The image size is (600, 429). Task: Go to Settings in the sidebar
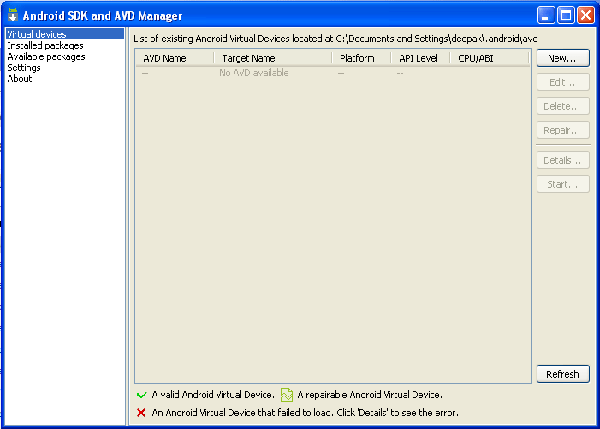coord(24,68)
